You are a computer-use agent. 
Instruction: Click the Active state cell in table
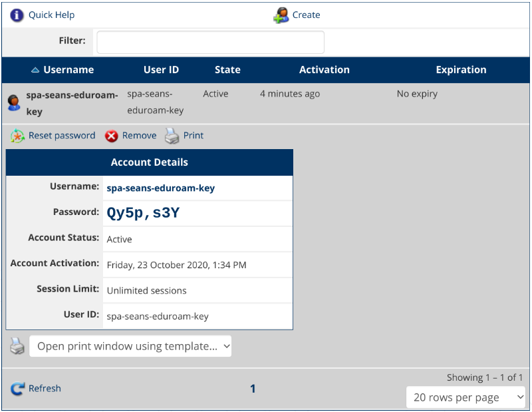pos(215,94)
